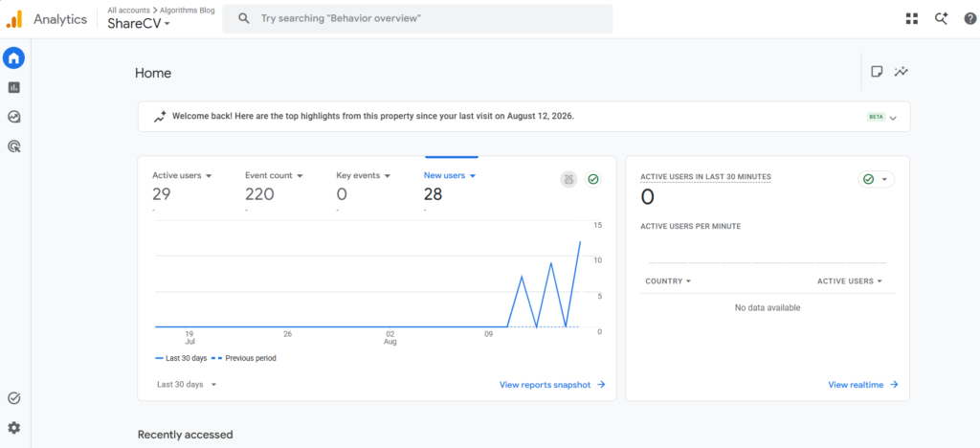This screenshot has height=448, width=980.
Task: Open the New users metric dropdown
Action: pyautogui.click(x=450, y=175)
